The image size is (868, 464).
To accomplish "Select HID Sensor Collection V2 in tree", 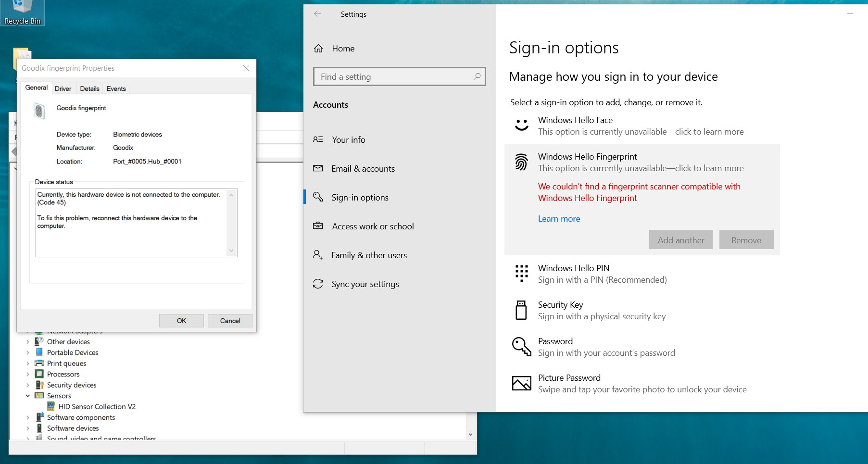I will tap(97, 406).
